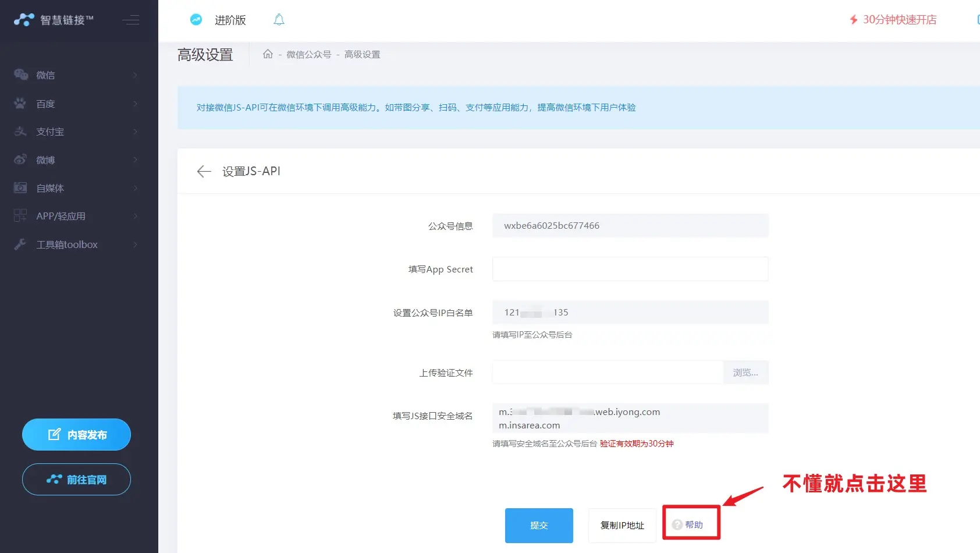This screenshot has width=980, height=553.
Task: Click the question mark help icon
Action: [x=677, y=525]
